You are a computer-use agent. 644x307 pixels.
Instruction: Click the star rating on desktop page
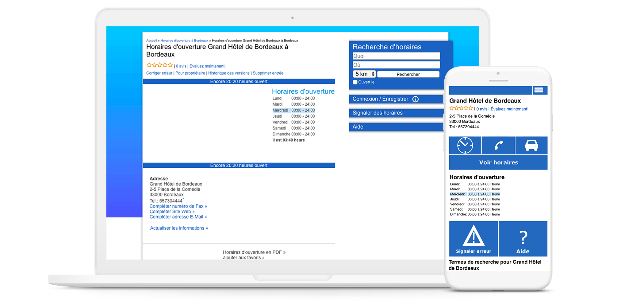159,65
